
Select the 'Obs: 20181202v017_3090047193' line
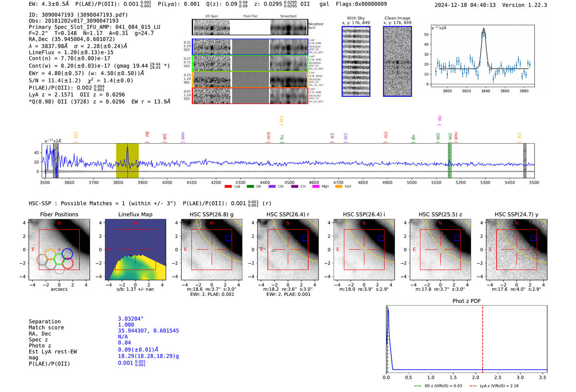[x=74, y=21]
